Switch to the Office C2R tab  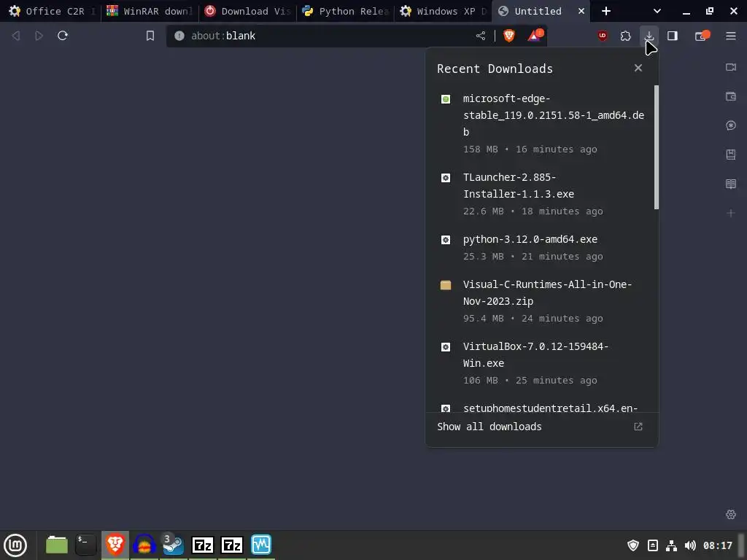[x=50, y=11]
